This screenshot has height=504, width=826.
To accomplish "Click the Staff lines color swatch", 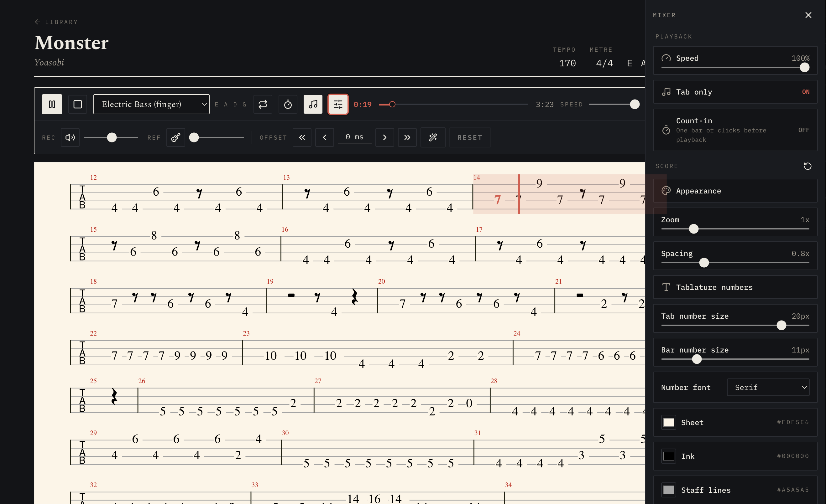I will [668, 490].
